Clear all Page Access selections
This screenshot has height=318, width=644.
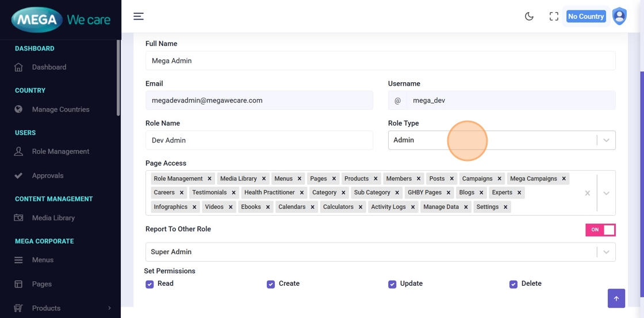[x=587, y=193]
